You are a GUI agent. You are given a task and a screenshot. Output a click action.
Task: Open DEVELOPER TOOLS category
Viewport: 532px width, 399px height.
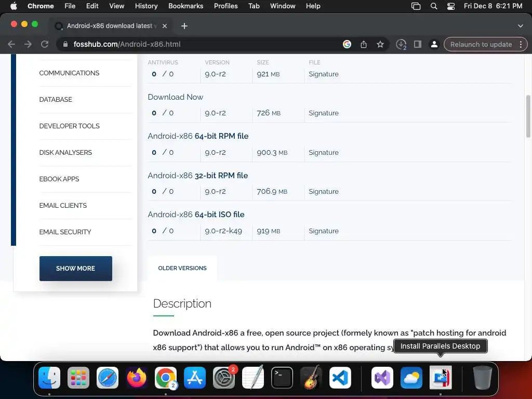coord(69,126)
